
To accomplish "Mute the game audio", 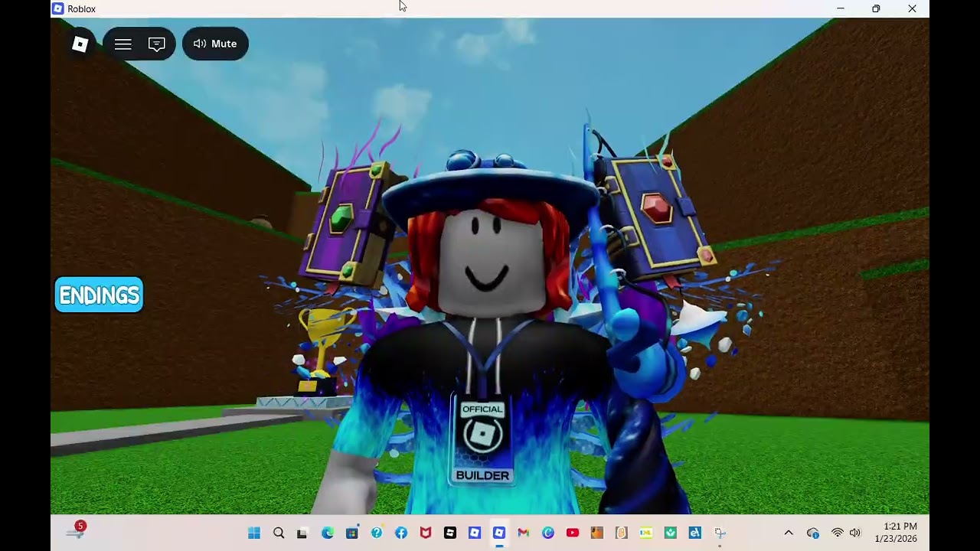I will coord(215,44).
